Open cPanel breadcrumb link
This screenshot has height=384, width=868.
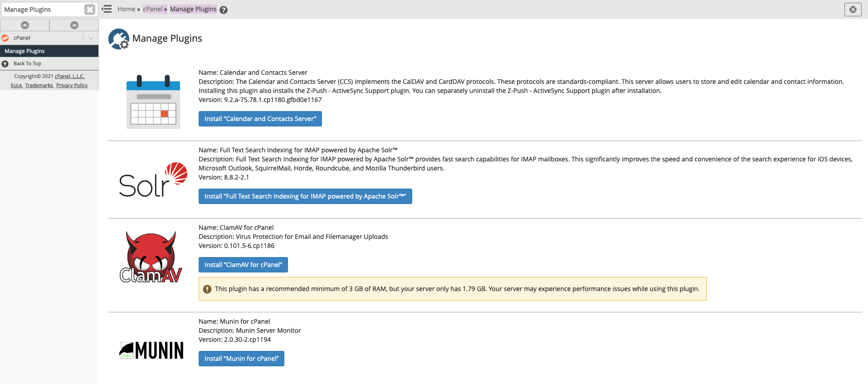152,9
